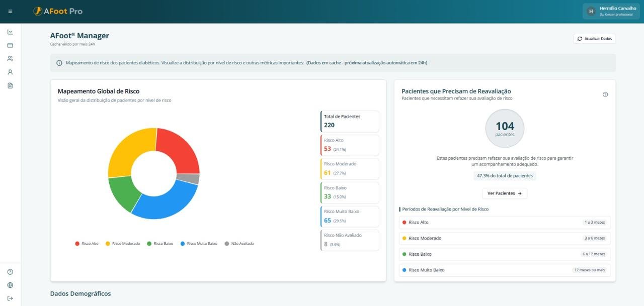Click the globe language icon in sidebar
Viewport: 644px width, 306px height.
[10, 285]
